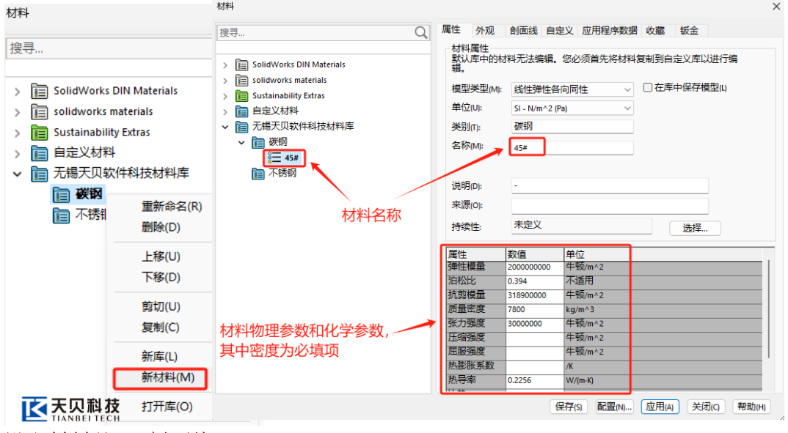Switch to the 外观 tab
Image resolution: width=788 pixels, height=433 pixels.
click(485, 31)
